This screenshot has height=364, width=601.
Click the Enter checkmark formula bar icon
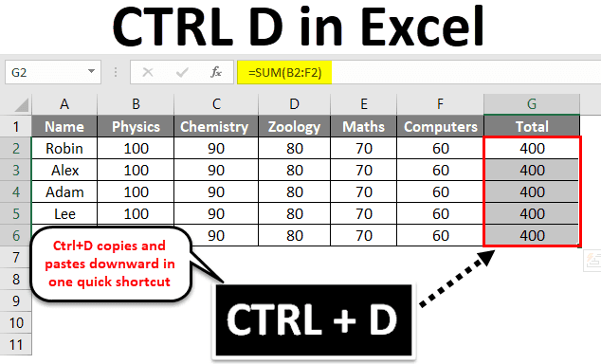[x=182, y=72]
